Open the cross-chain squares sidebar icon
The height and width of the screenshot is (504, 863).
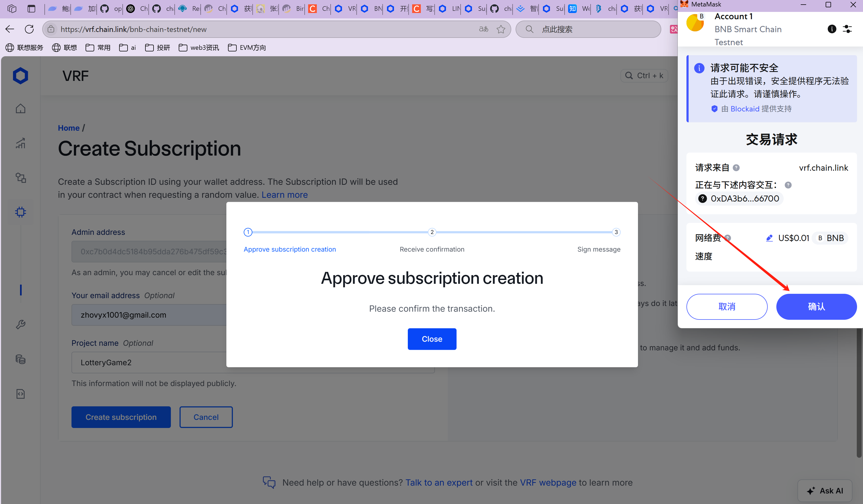pos(21,177)
